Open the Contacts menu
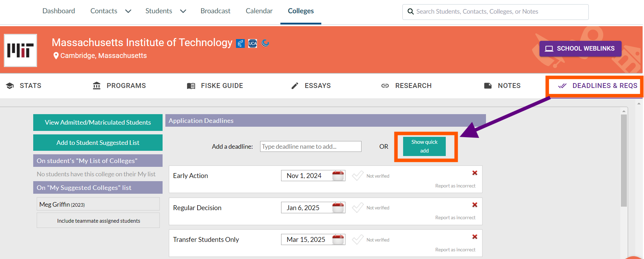This screenshot has width=644, height=259. pos(104,11)
